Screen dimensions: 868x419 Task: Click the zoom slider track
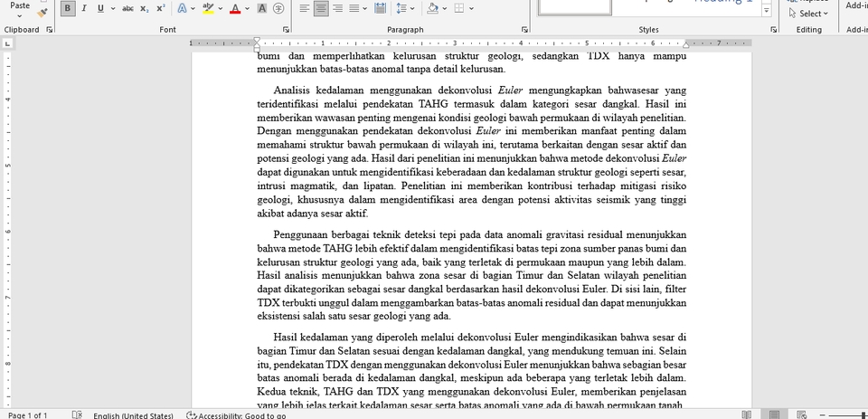tap(847, 415)
